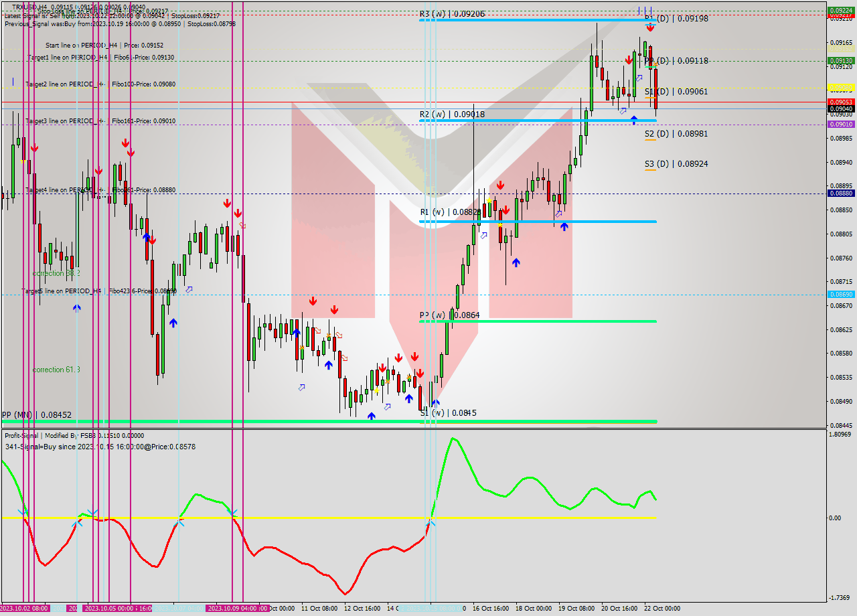Click the '341-Signal=Buy since 2023.10.15' text
This screenshot has height=616, width=857.
tap(100, 447)
